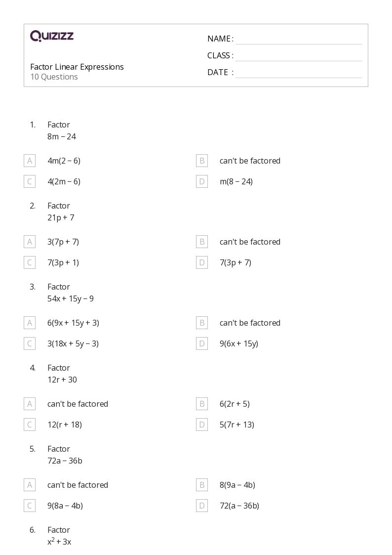Image resolution: width=392 pixels, height=555 pixels.
Task: Select box B for answer 8(9a – 4b)
Action: pos(201,485)
